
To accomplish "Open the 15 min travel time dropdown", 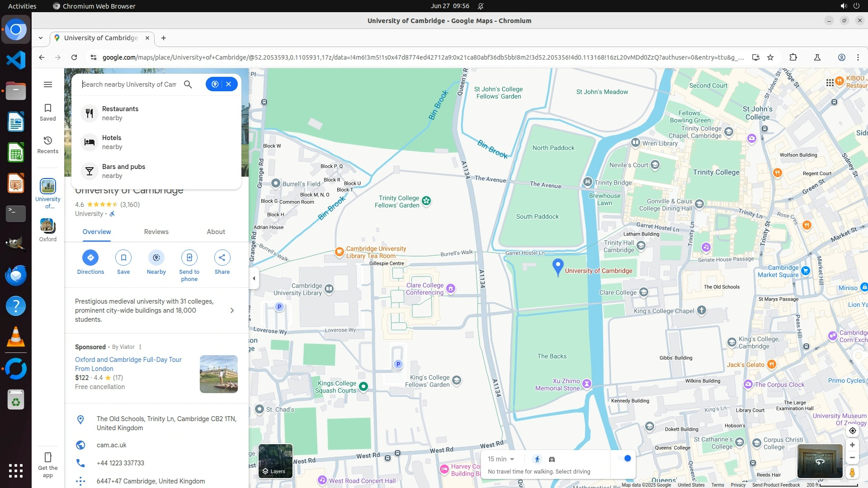I will (x=501, y=459).
